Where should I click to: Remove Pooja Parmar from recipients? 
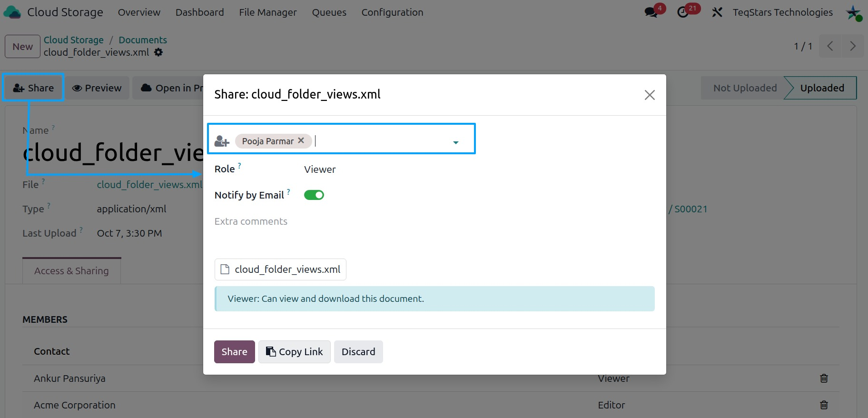pyautogui.click(x=301, y=140)
